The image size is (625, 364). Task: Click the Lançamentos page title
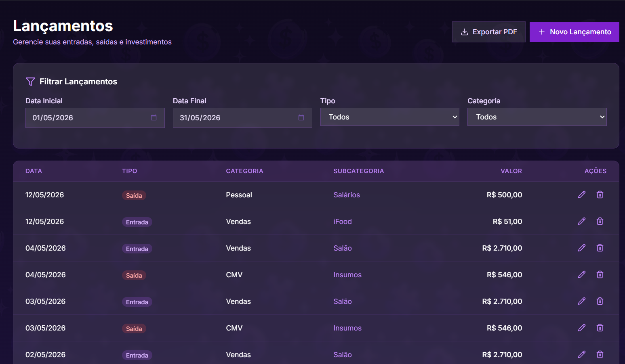click(x=63, y=26)
